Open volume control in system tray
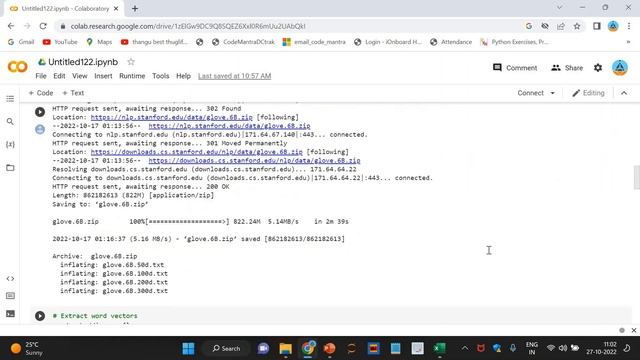Screen dimensions: 640x360 (x=563, y=348)
